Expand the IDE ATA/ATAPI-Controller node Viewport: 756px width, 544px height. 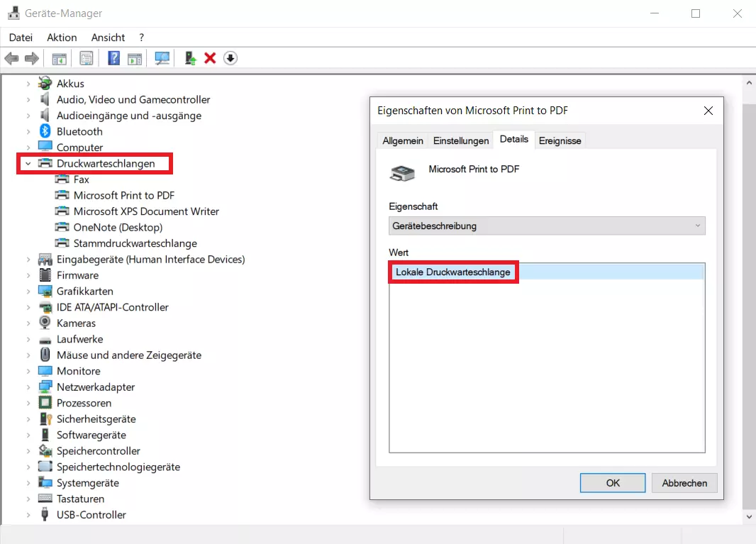pyautogui.click(x=28, y=307)
